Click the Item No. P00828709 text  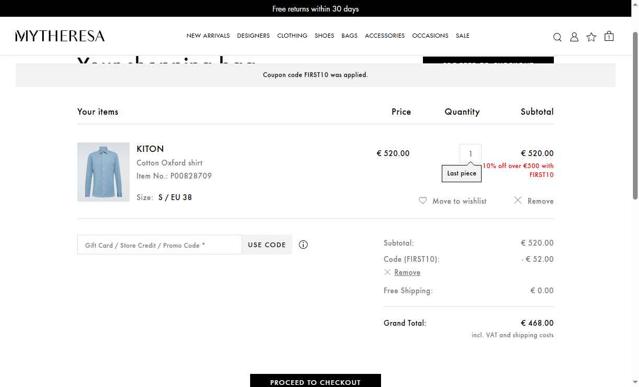(174, 176)
